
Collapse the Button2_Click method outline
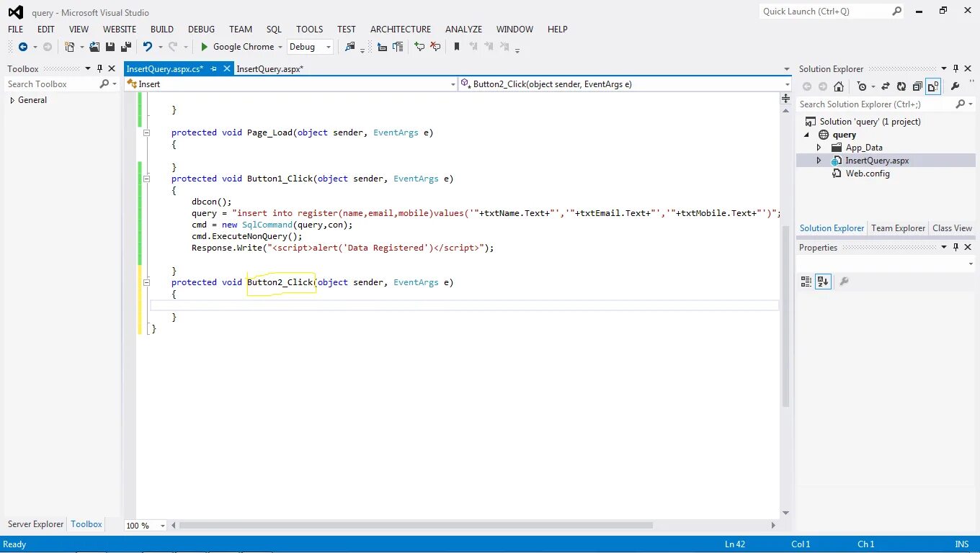click(x=147, y=282)
